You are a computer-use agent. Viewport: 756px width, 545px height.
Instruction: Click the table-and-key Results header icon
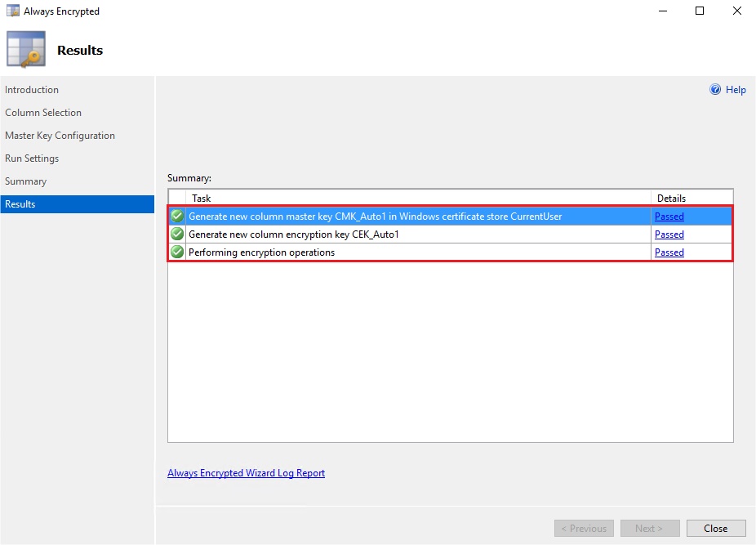point(26,49)
